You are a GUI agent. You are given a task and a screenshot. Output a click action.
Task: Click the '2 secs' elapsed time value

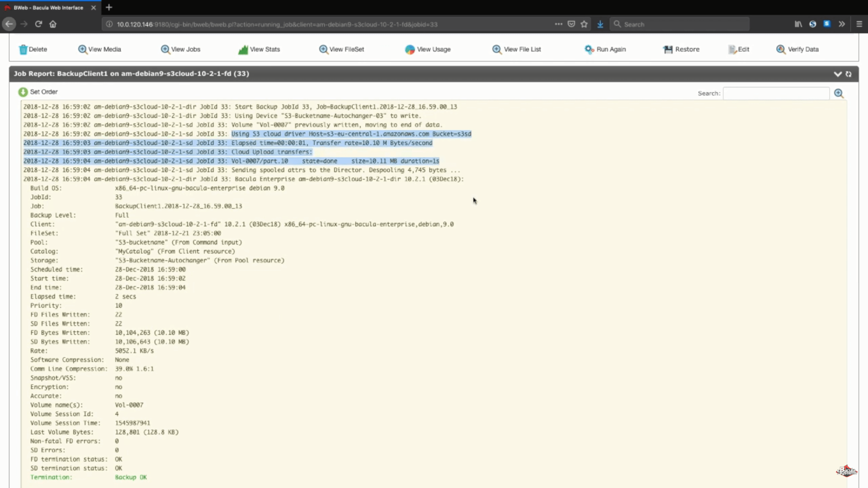point(125,296)
